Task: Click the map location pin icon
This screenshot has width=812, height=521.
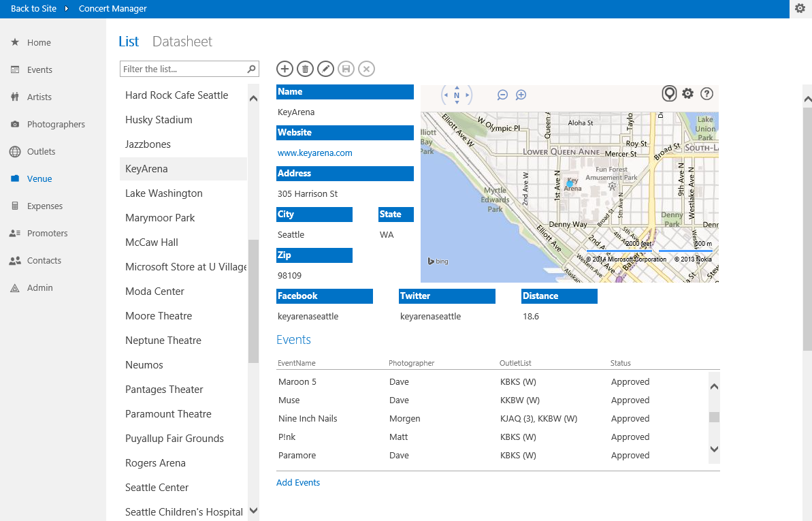Action: click(669, 94)
